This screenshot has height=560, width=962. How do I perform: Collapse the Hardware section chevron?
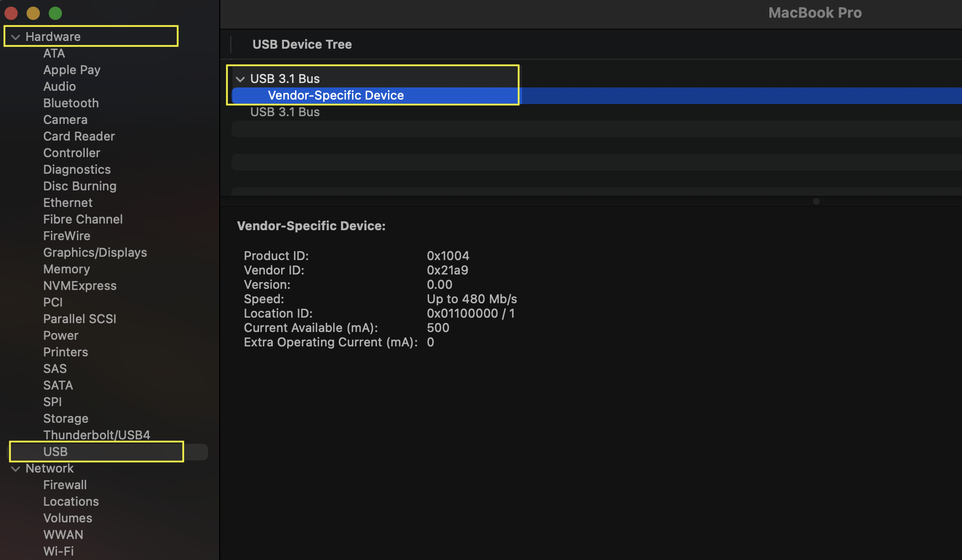(x=15, y=37)
